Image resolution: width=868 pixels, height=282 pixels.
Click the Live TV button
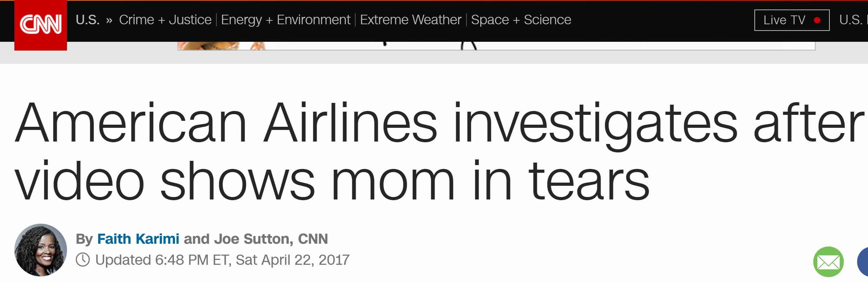(x=785, y=20)
